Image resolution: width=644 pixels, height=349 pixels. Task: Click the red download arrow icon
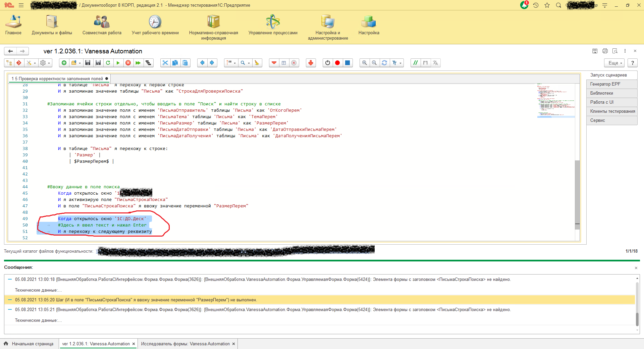tap(311, 63)
